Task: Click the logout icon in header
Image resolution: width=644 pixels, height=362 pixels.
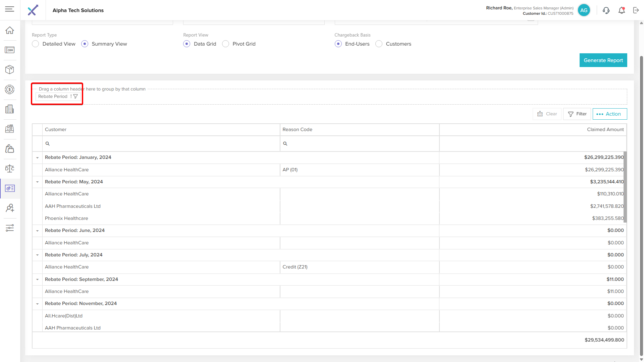Action: (x=636, y=10)
